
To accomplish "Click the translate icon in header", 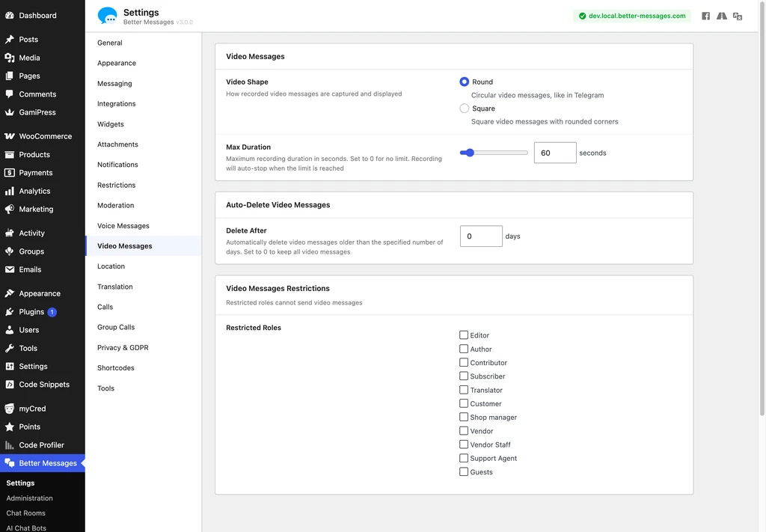I will [x=738, y=16].
